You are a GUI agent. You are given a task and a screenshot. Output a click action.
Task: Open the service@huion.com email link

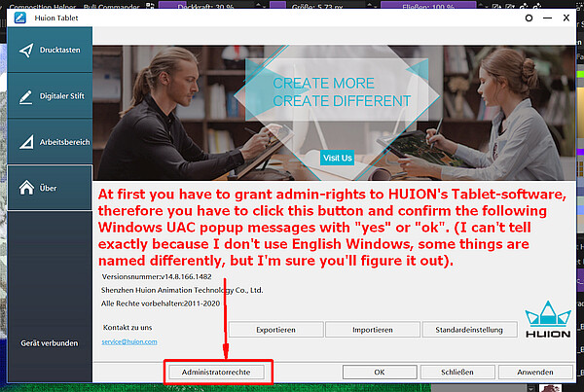click(129, 341)
